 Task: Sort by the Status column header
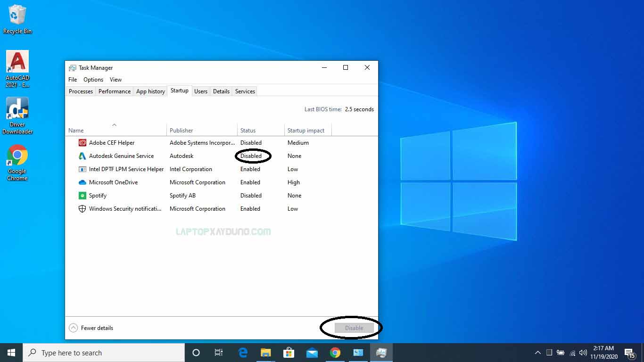[261, 130]
